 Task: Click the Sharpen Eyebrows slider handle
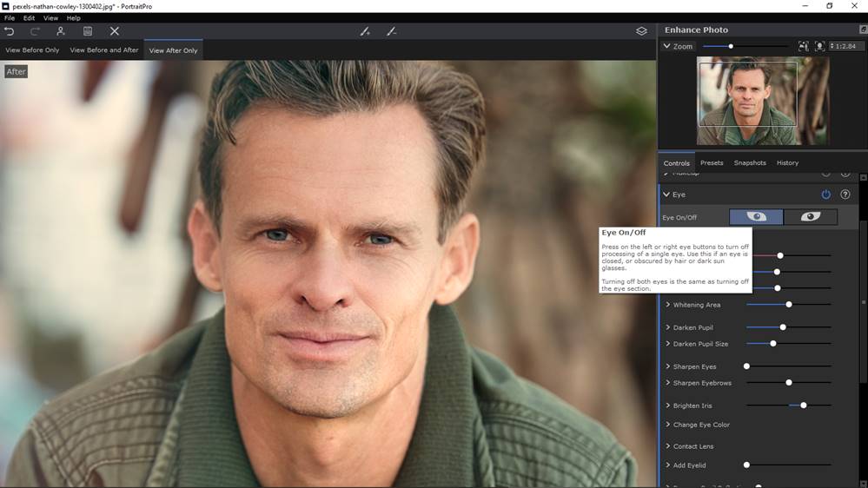(x=789, y=383)
